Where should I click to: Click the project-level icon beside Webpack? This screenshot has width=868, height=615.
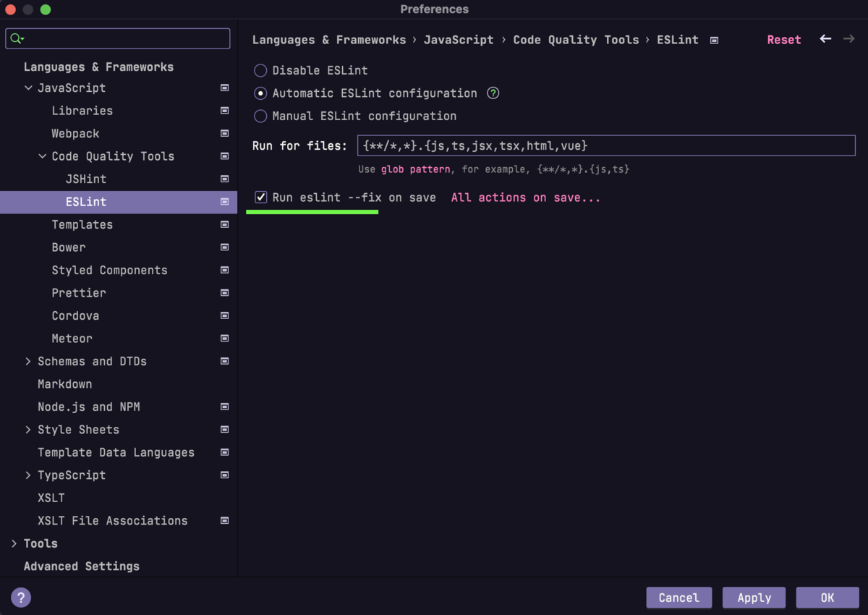pos(225,133)
